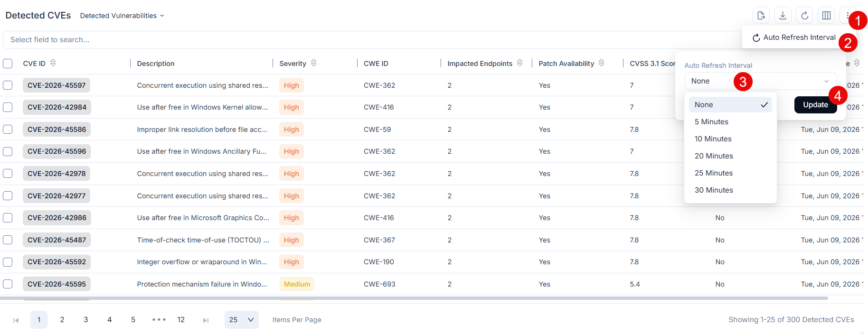868x334 pixels.
Task: Expand the Detected Vulnerabilities dropdown
Action: (x=122, y=16)
